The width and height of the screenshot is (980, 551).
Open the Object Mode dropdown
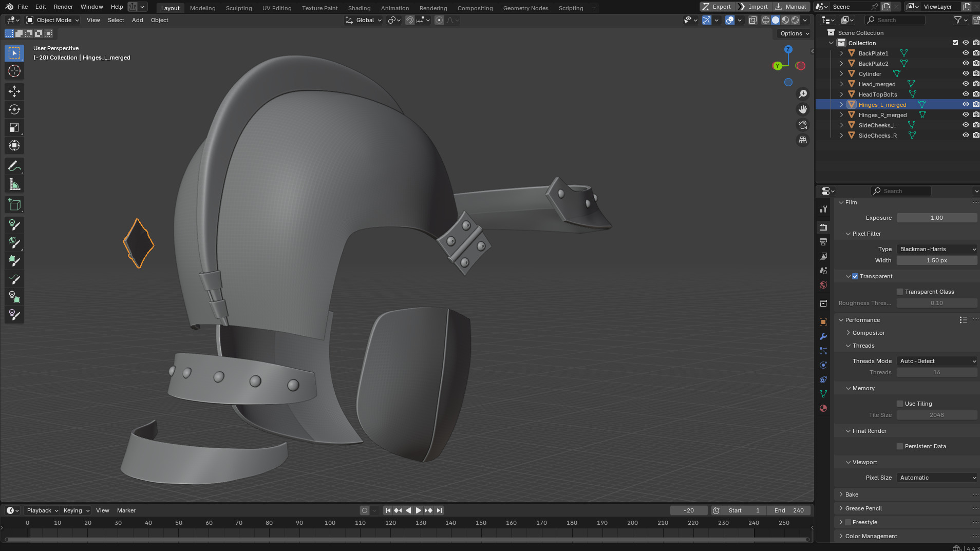point(52,20)
